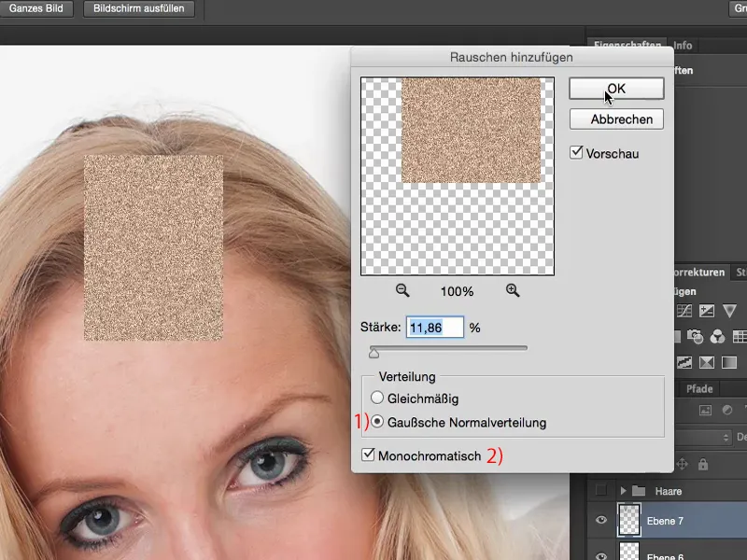The width and height of the screenshot is (747, 560).
Task: Confirm noise filter with OK
Action: click(616, 89)
